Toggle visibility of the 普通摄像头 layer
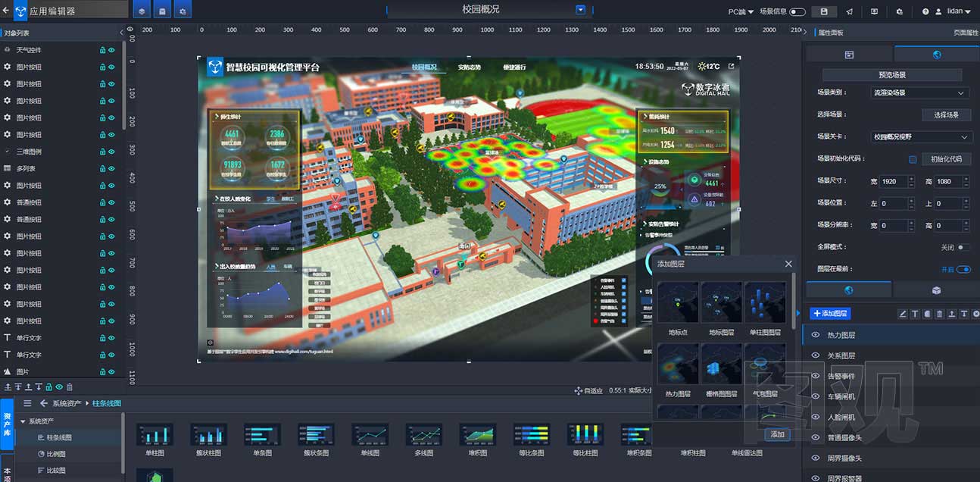Screen dimensions: 980x482 click(816, 437)
